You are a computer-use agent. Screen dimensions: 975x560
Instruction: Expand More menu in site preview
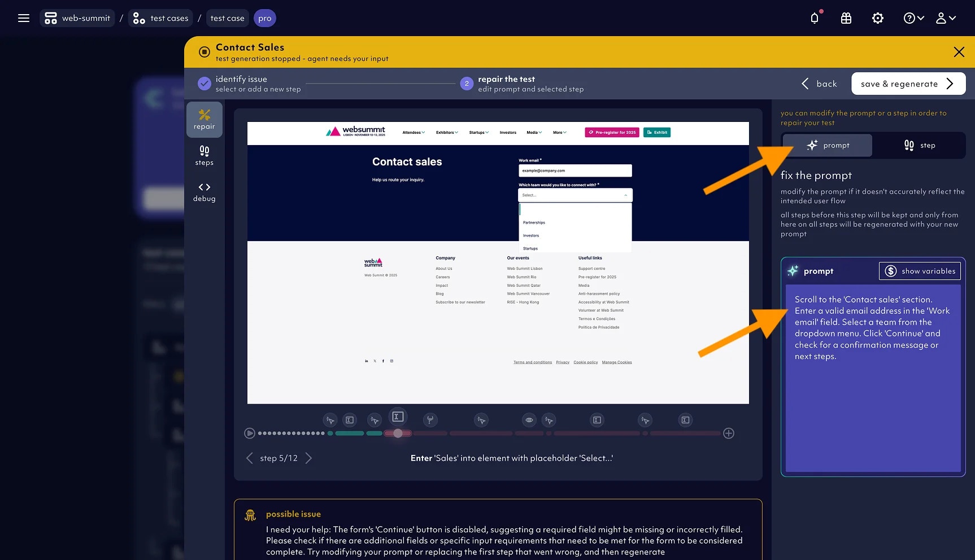click(x=559, y=133)
